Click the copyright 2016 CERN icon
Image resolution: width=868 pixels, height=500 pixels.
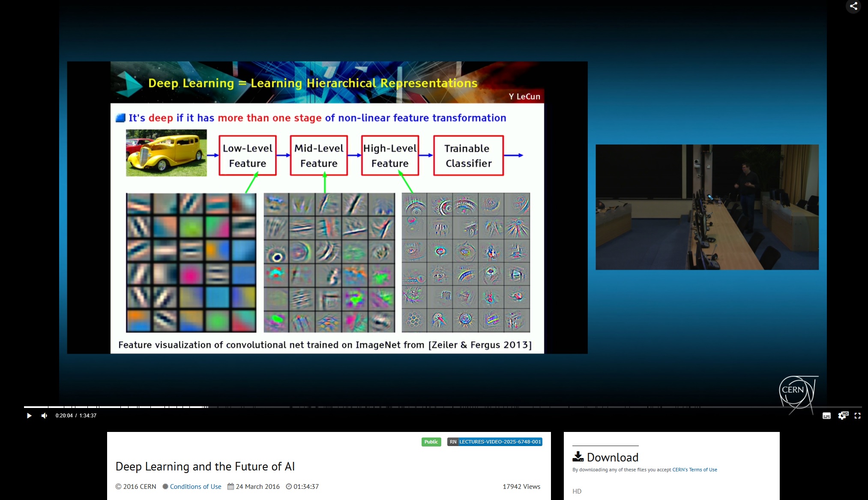119,487
